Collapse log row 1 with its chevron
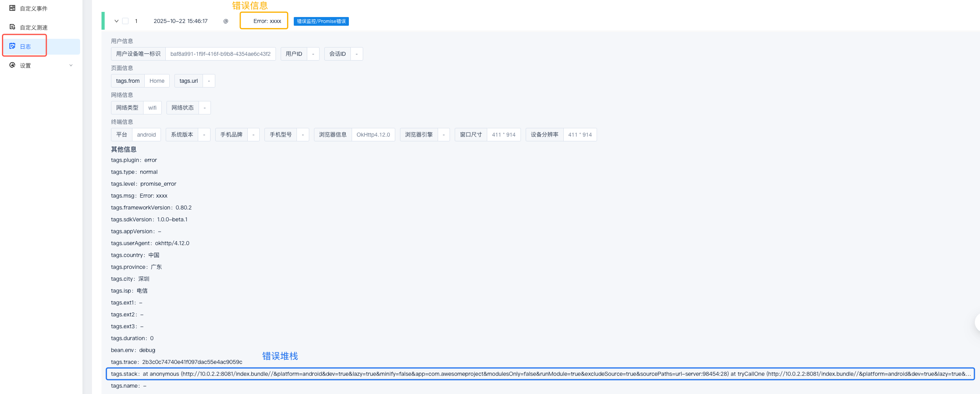980x394 pixels. click(x=116, y=21)
